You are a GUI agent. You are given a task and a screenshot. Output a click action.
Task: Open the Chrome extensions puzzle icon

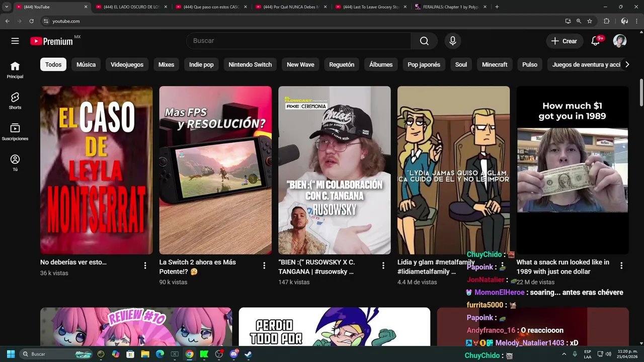606,21
